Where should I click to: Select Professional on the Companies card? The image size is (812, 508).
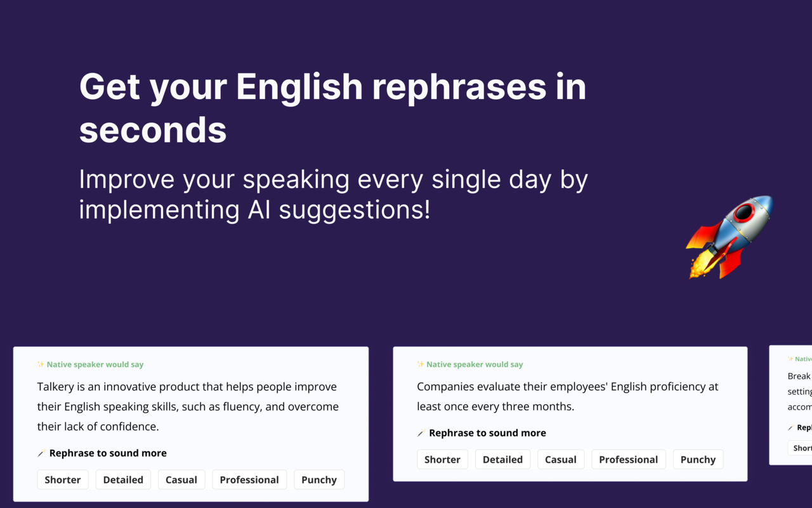pos(629,459)
